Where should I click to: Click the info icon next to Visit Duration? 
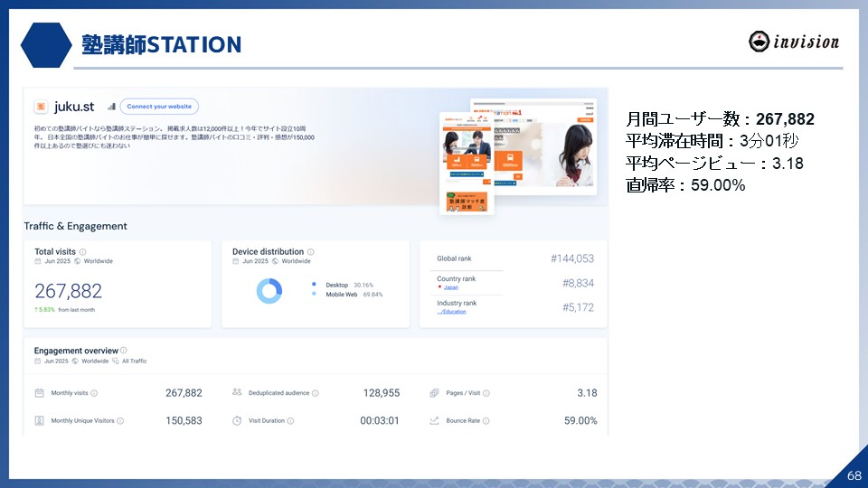point(290,421)
